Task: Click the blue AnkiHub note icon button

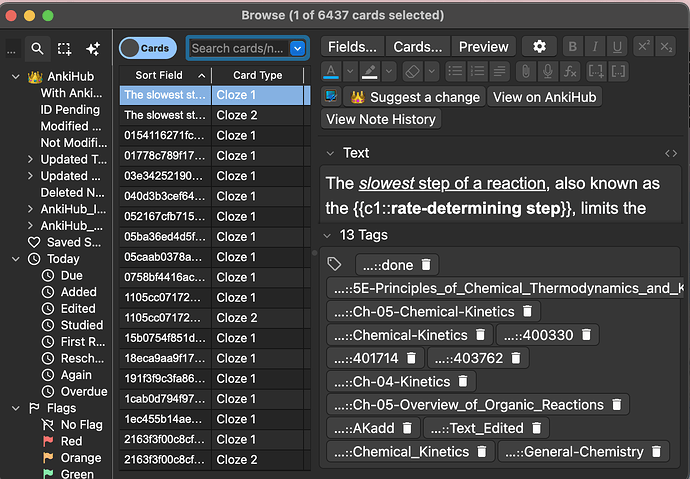Action: (331, 96)
